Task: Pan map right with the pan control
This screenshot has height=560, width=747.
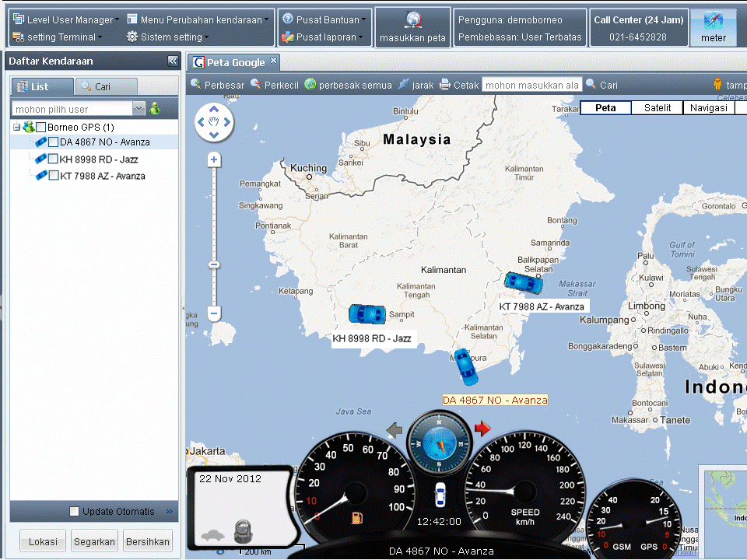Action: point(227,122)
